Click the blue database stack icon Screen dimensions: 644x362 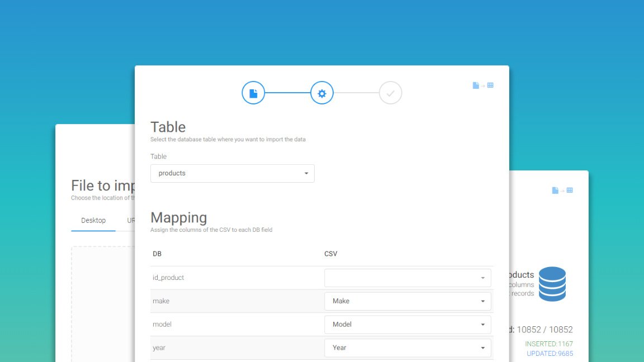[552, 284]
